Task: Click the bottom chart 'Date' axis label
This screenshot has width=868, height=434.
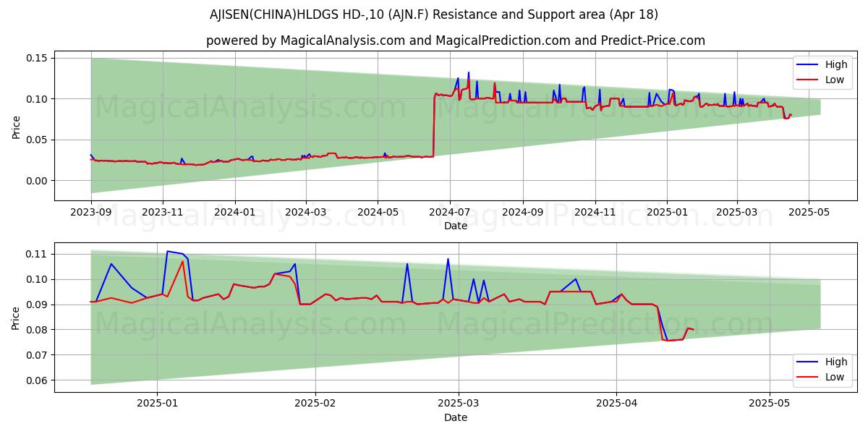Action: (x=456, y=417)
